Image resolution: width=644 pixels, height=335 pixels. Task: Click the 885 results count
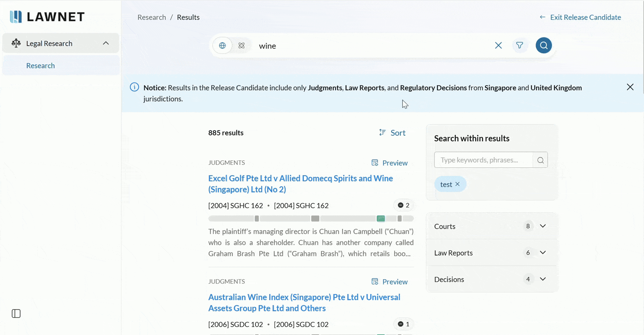pyautogui.click(x=226, y=133)
